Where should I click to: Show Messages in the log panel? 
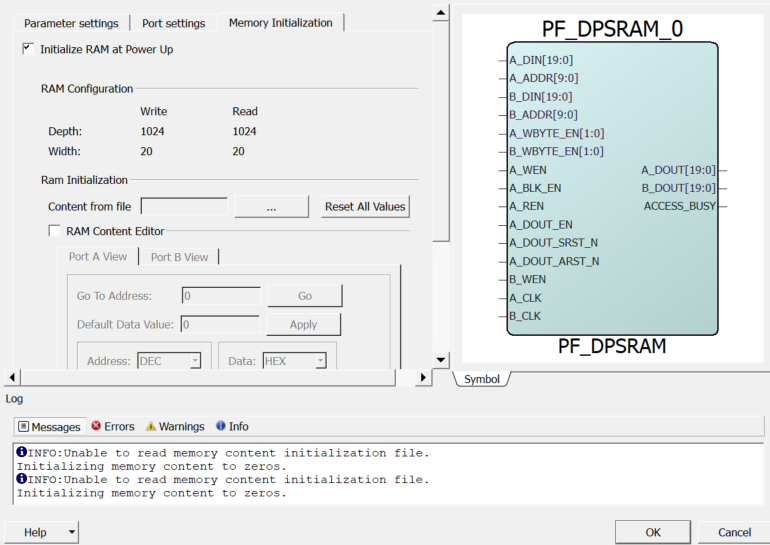49,426
